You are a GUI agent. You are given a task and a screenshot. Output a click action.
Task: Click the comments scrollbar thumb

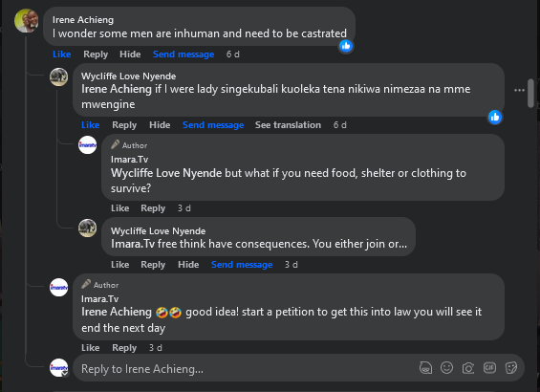point(530,93)
